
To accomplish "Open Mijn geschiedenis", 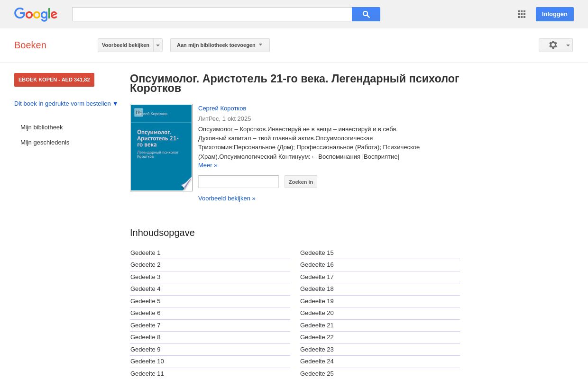I will click(45, 142).
